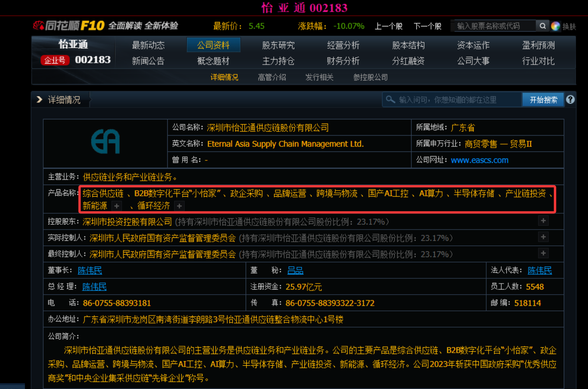Click 广东省 region value
Image resolution: width=588 pixels, height=389 pixels.
pos(463,127)
